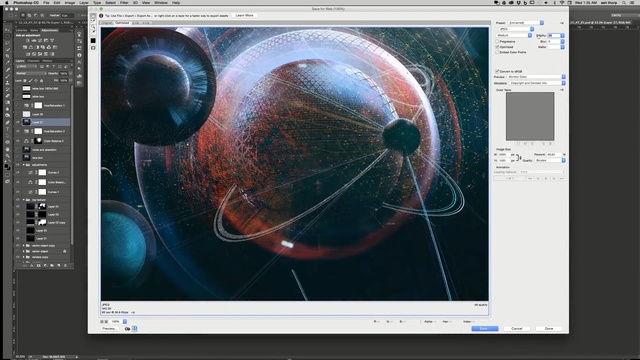Click the new group folder icon in the Layers panel
Viewport: 640px width, 360px height.
[52, 265]
